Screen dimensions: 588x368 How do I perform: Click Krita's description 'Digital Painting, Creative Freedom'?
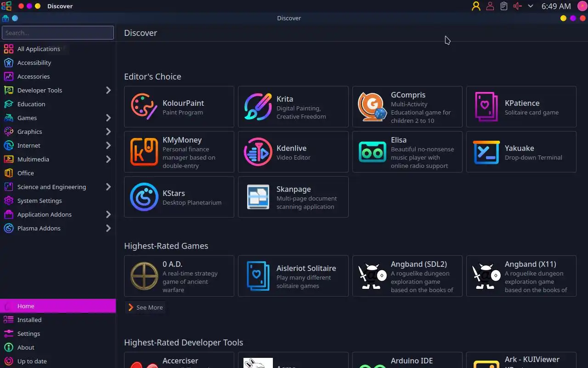301,112
